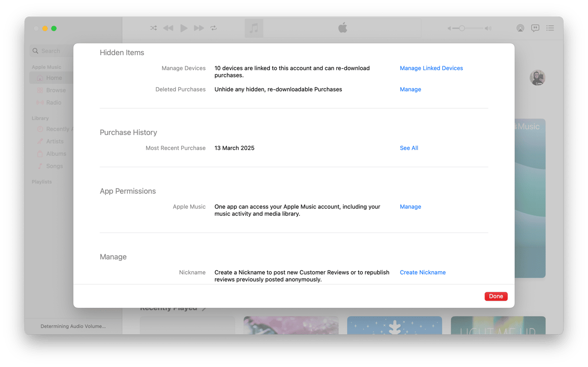Click Determining Audio Volume status text
This screenshot has height=367, width=588.
(73, 326)
